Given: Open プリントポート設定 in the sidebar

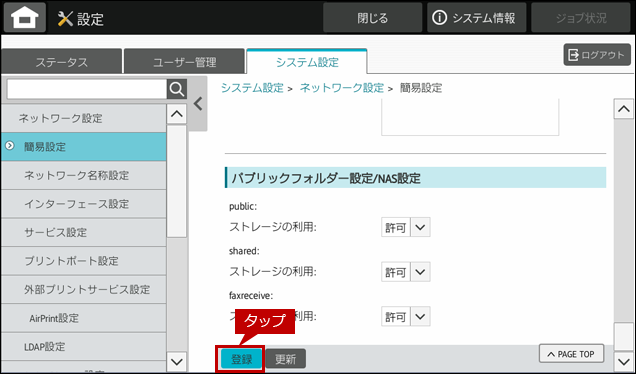Looking at the screenshot, I should coord(84,261).
